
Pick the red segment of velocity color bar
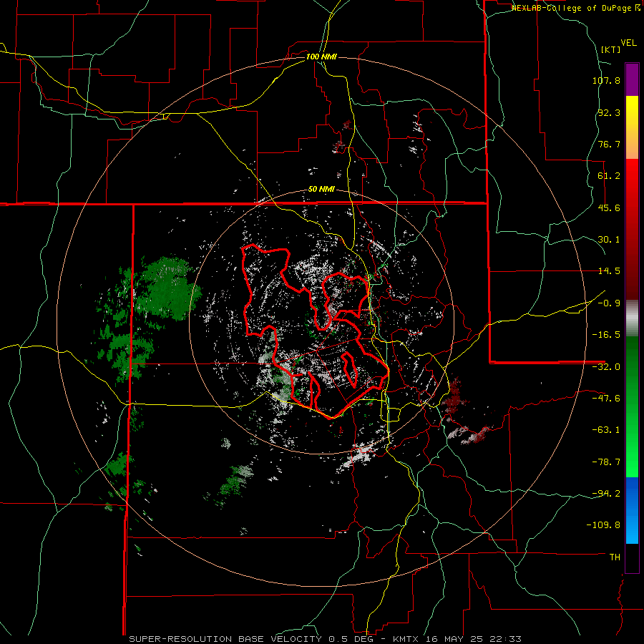coord(632,229)
